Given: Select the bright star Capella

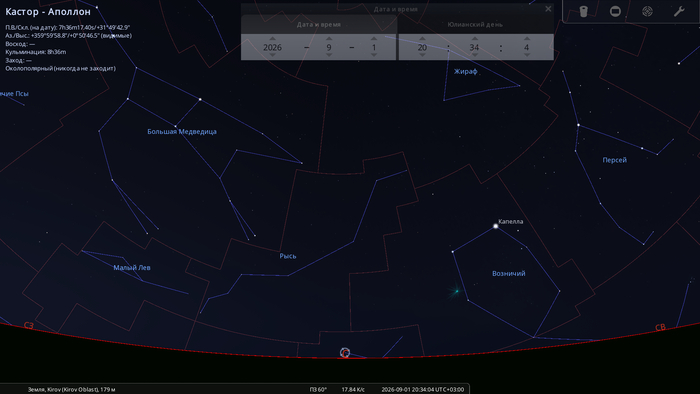Looking at the screenshot, I should click(496, 226).
